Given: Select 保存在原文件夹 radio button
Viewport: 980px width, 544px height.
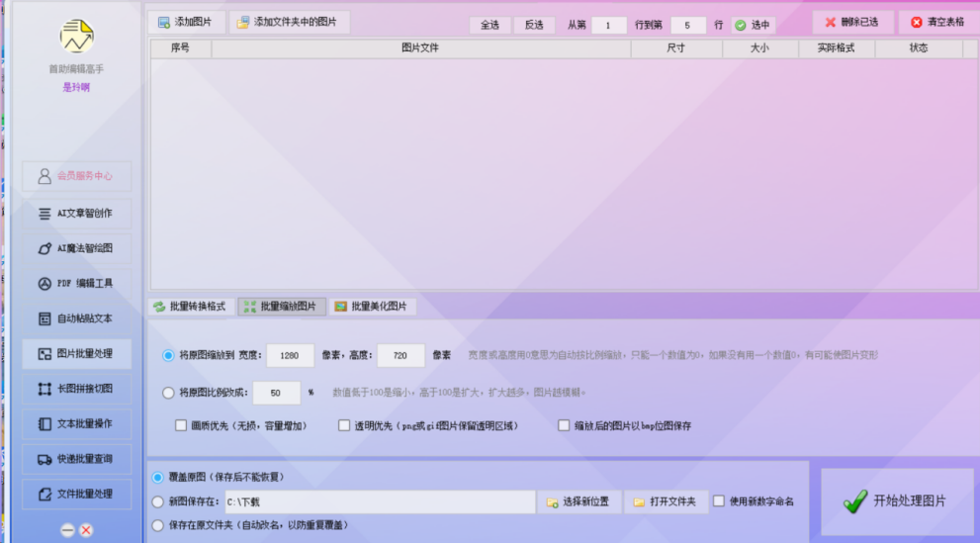Looking at the screenshot, I should tap(157, 525).
